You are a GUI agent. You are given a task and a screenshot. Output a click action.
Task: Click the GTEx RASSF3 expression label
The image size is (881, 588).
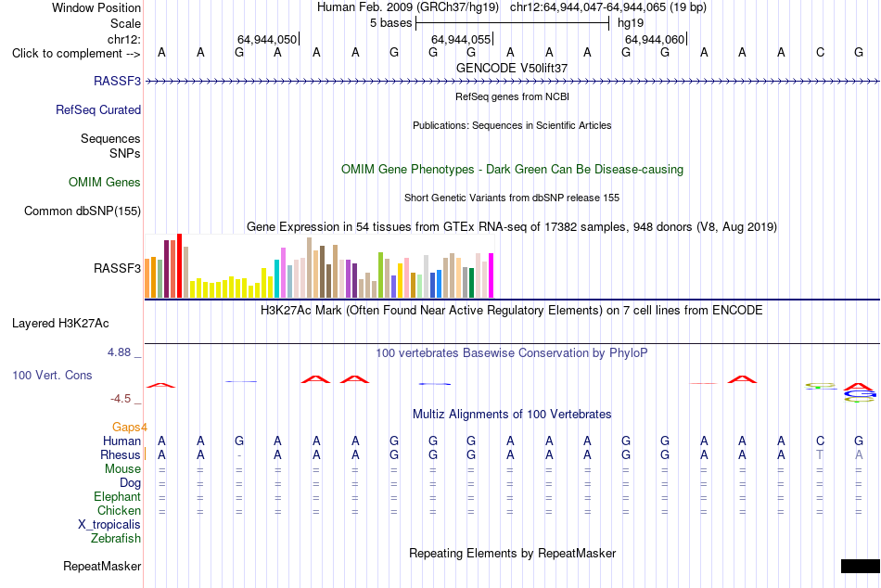tap(117, 268)
